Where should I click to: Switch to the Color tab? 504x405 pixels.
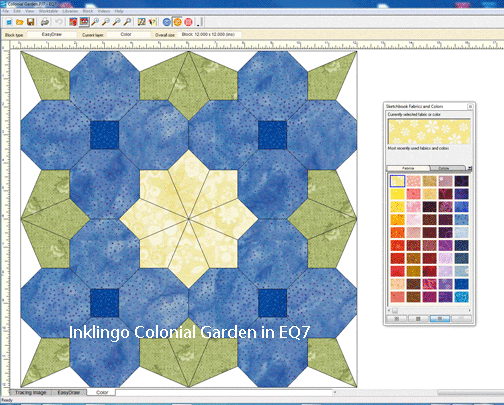102,392
